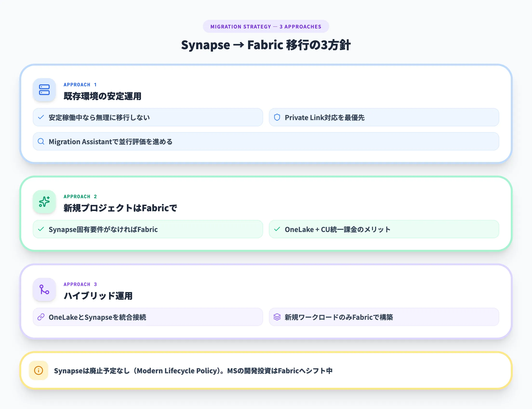Select the Migration Assistantで並行評価を進める item
This screenshot has height=409, width=532.
click(266, 141)
